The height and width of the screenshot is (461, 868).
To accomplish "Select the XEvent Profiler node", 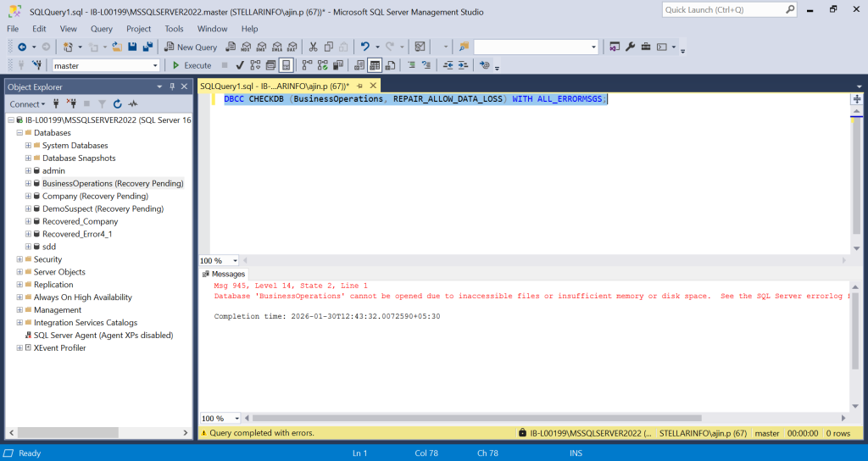I will point(60,348).
